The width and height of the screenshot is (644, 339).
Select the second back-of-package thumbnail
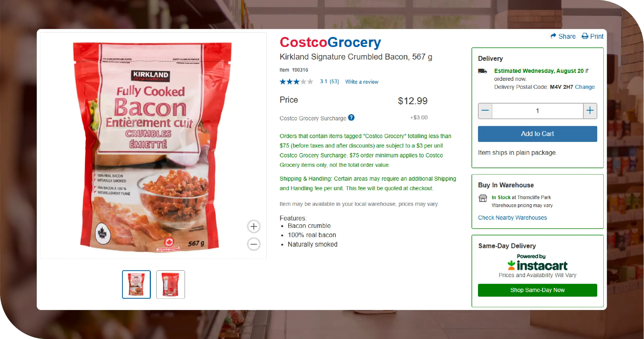coord(170,284)
